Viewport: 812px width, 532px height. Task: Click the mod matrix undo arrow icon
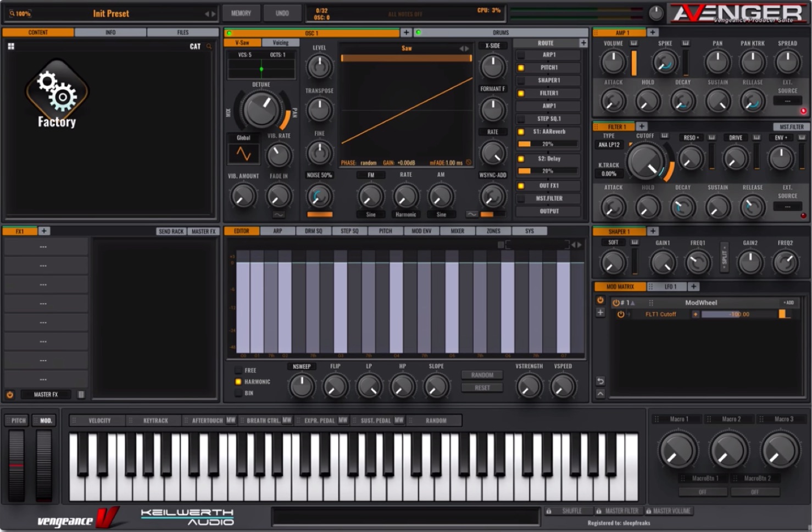600,381
